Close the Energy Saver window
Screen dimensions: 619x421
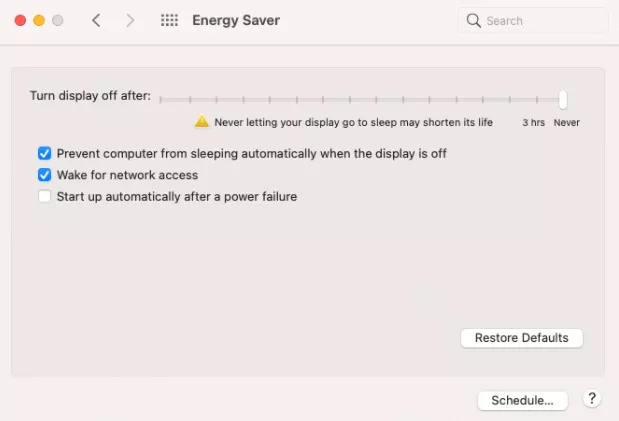tap(21, 20)
